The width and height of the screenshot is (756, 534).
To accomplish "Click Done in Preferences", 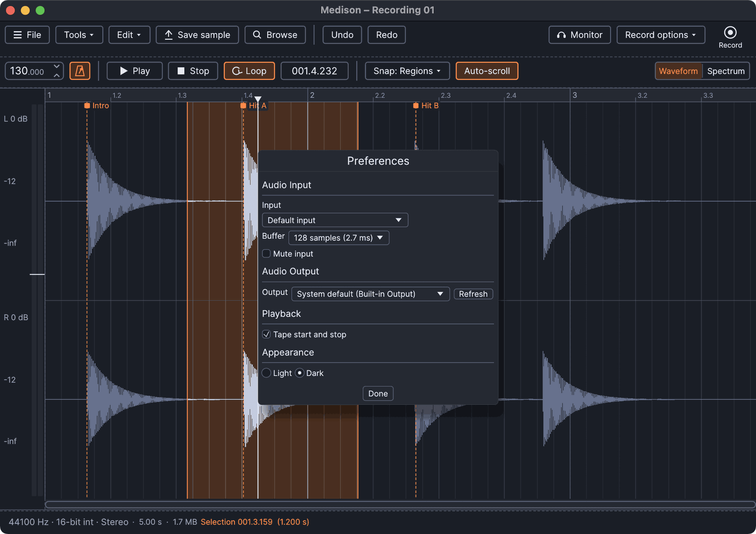I will tap(378, 394).
